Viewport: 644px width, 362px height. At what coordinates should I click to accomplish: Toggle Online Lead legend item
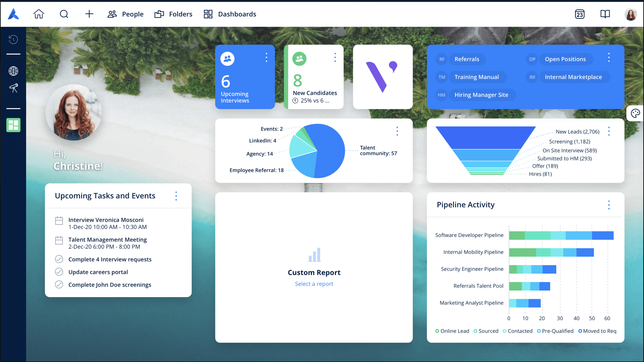(452, 331)
